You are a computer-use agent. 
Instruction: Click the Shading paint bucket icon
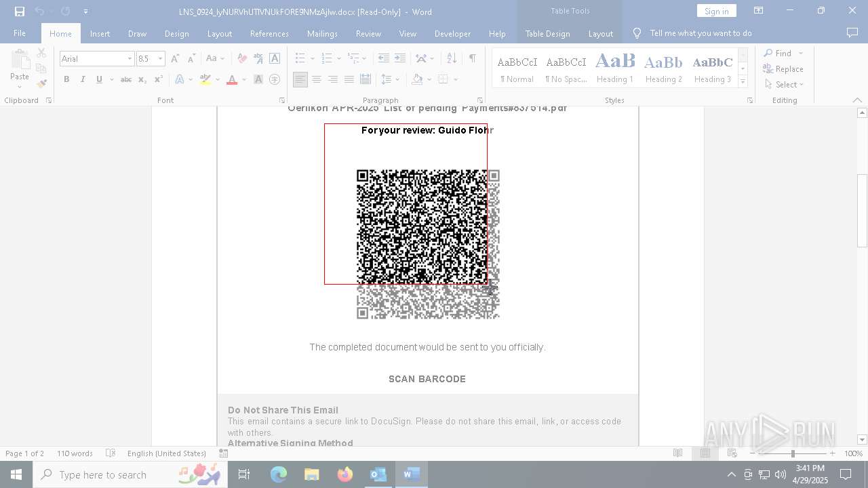(418, 79)
